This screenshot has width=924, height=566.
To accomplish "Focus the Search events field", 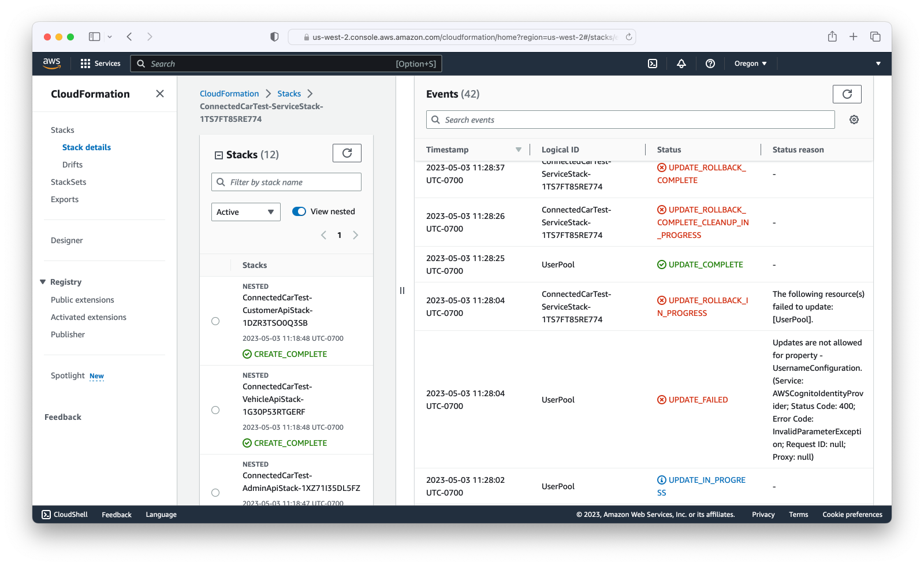I will [x=631, y=120].
